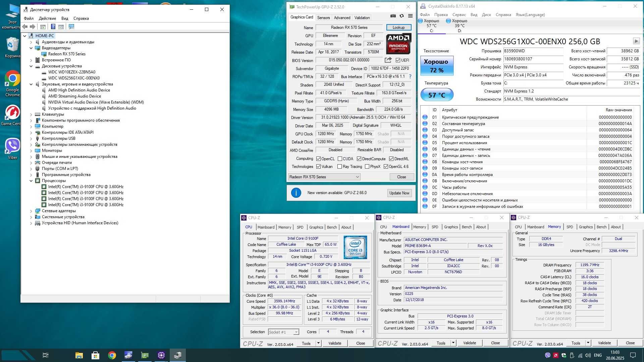
Task: Select drive C: status tab in CrystalDiskInfo
Action: [x=432, y=26]
